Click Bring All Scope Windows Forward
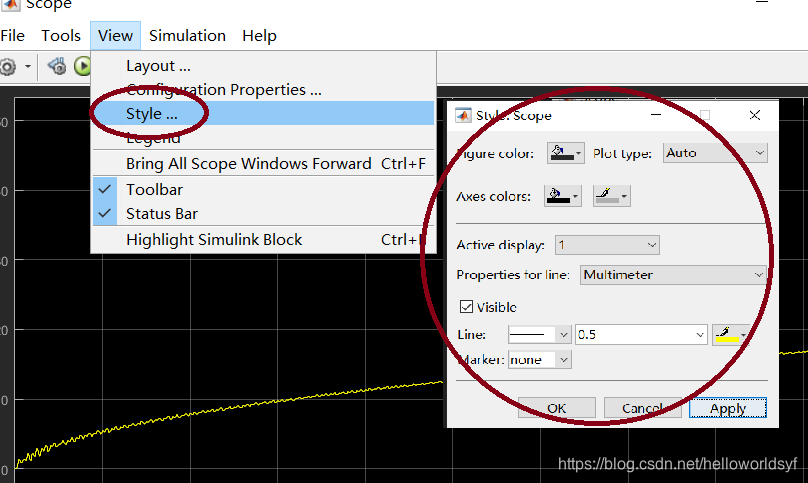The image size is (808, 483). [x=263, y=163]
